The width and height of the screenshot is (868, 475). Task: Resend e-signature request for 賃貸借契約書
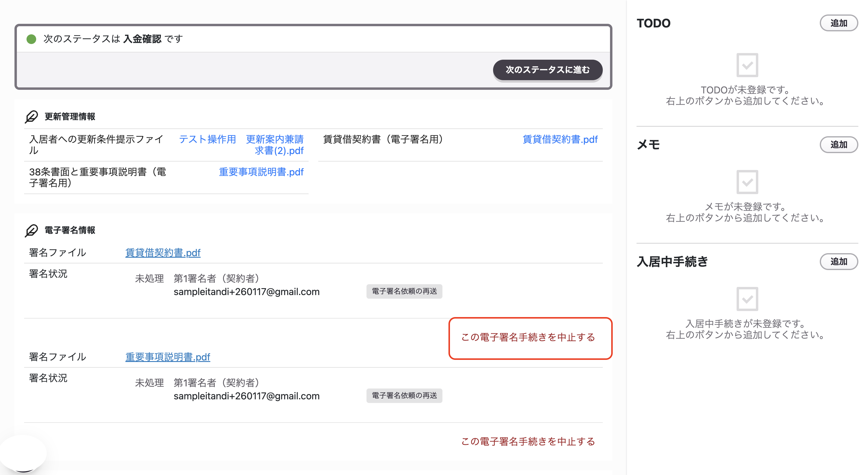(404, 291)
